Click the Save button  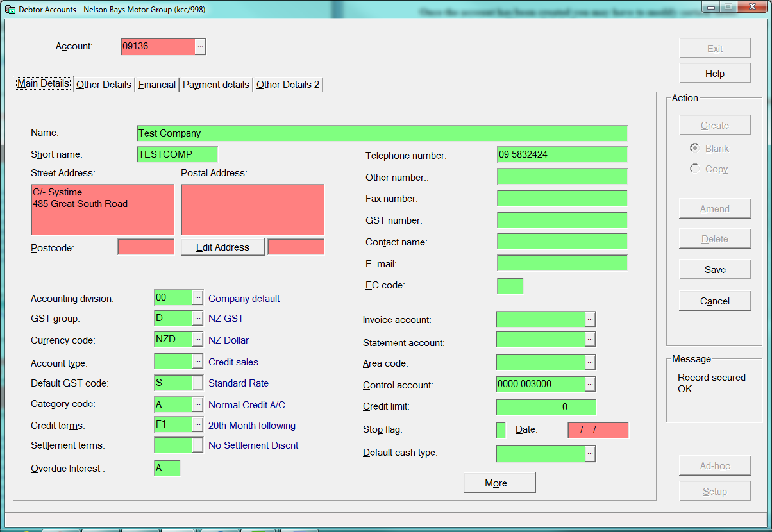715,270
